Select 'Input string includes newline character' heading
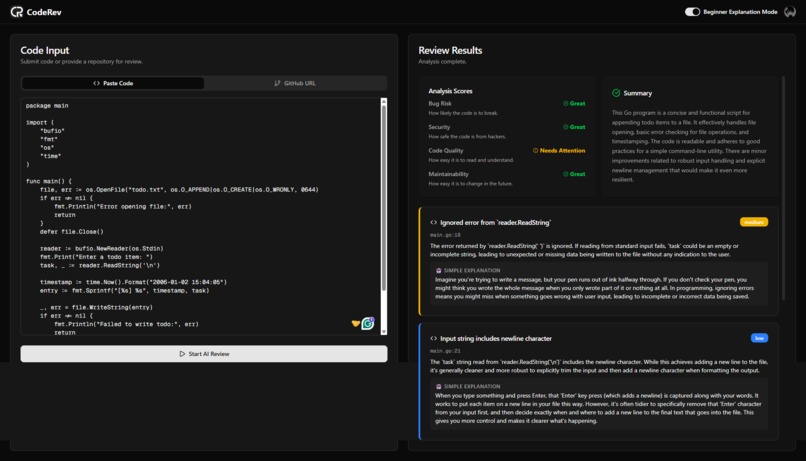This screenshot has height=461, width=806. tap(496, 339)
